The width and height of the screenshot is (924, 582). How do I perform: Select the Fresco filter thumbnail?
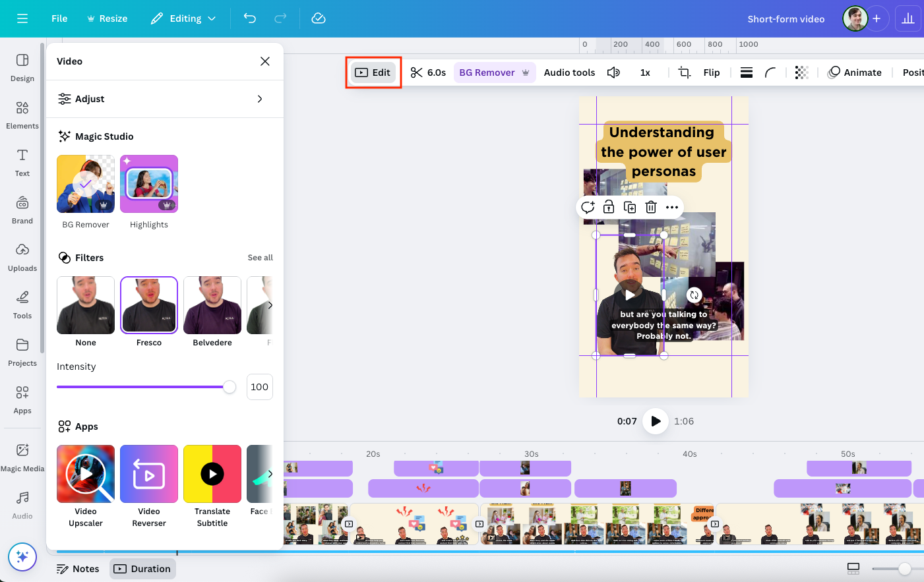148,305
